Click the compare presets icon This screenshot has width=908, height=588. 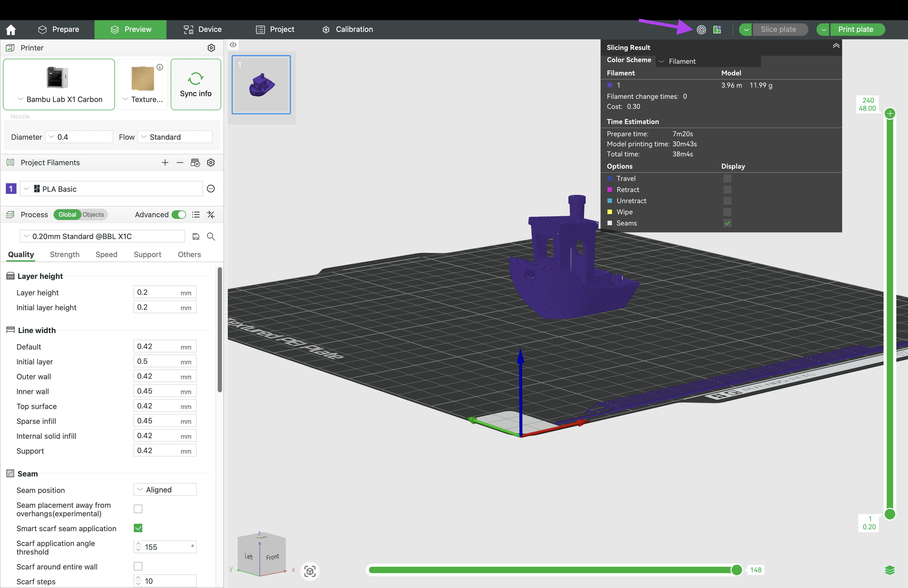point(211,214)
